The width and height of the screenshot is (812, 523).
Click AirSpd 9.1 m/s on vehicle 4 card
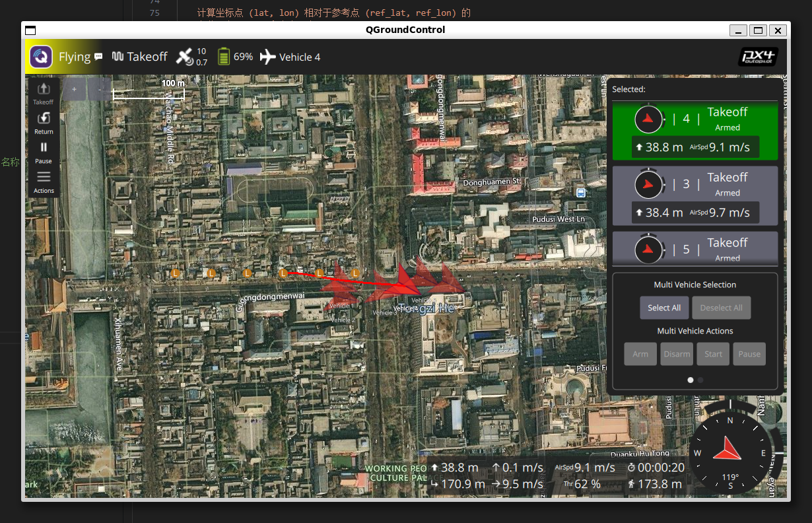[720, 147]
